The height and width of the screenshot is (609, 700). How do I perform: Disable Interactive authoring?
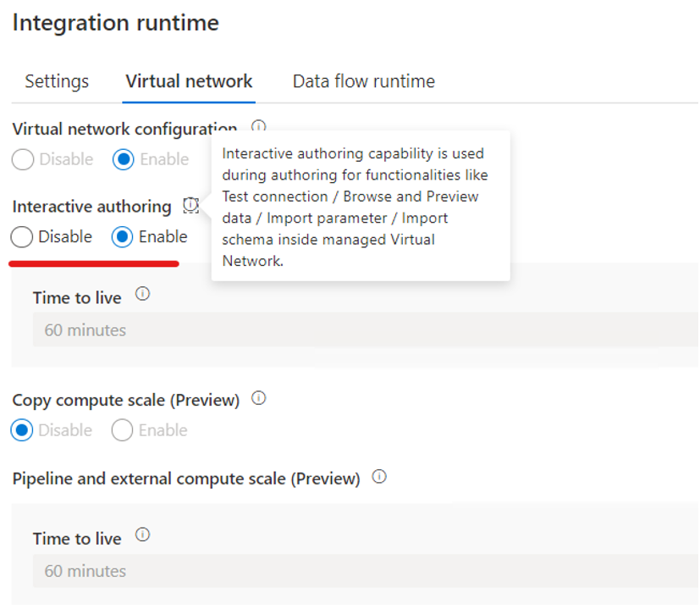(20, 237)
